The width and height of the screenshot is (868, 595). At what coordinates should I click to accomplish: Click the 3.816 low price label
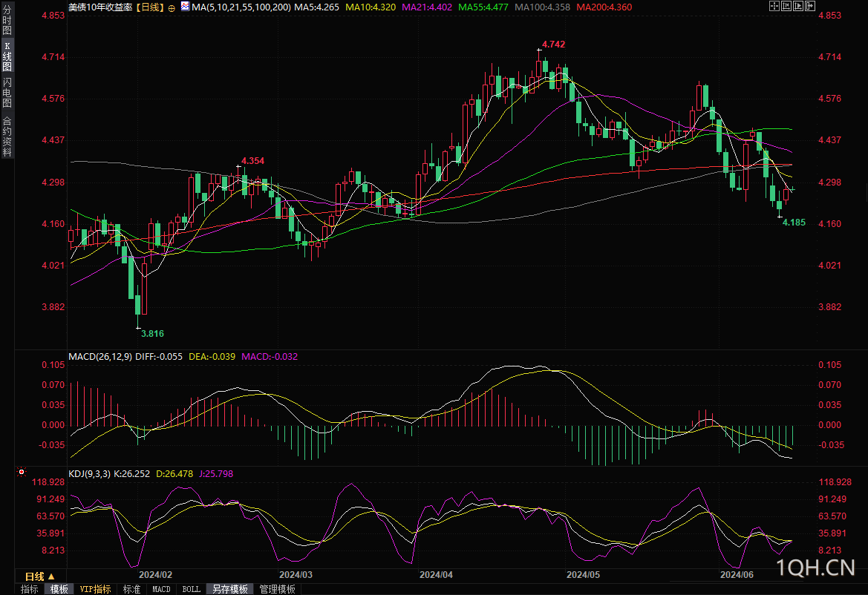[x=152, y=333]
